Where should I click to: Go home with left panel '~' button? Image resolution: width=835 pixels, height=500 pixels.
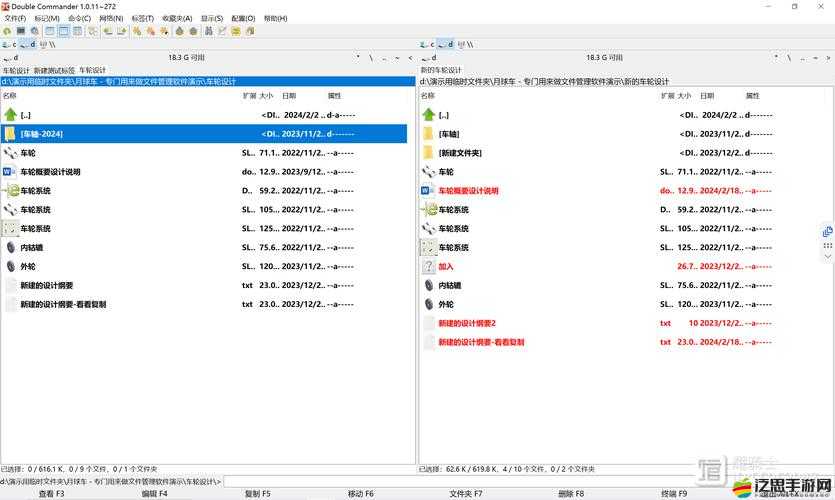(x=397, y=58)
